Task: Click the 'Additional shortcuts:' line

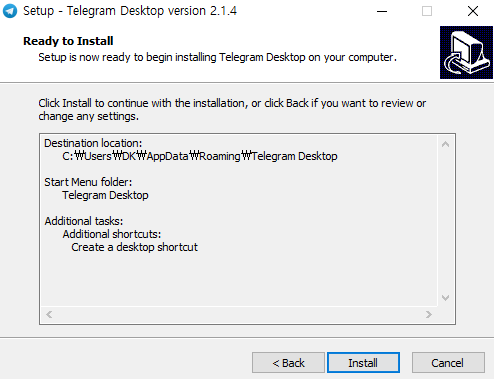Action: point(112,234)
